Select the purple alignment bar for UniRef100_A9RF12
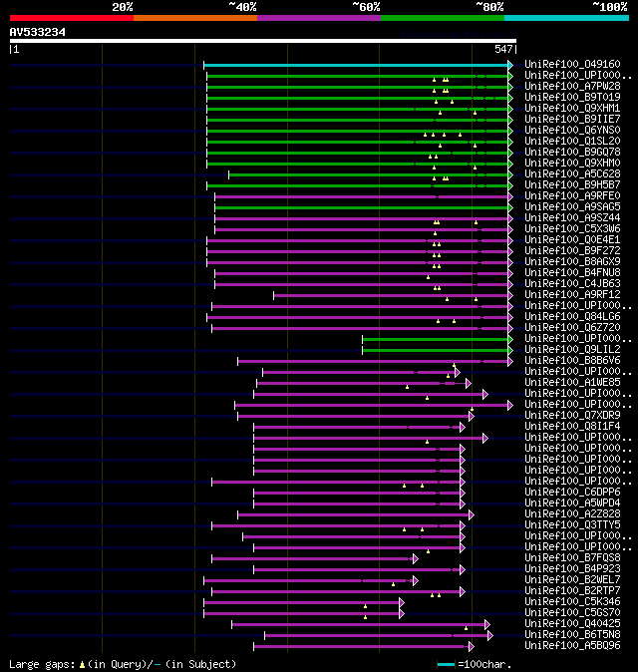The width and height of the screenshot is (638, 672). 392,296
